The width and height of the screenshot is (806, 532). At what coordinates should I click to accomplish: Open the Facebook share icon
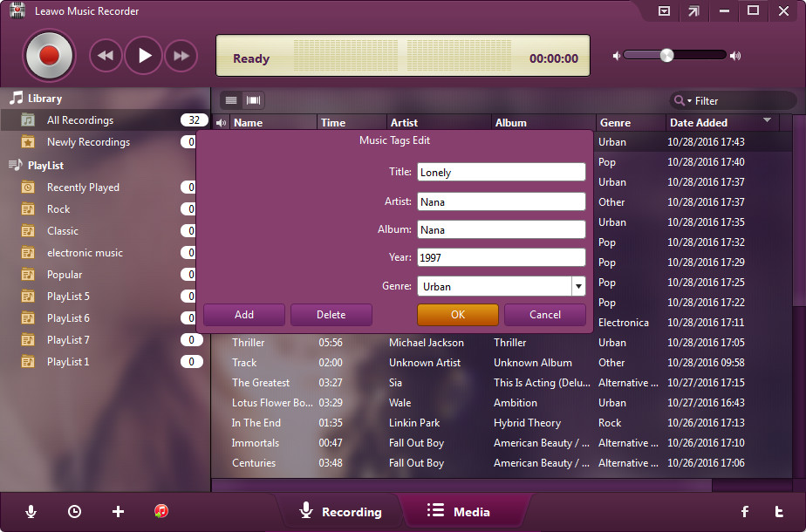pos(745,512)
